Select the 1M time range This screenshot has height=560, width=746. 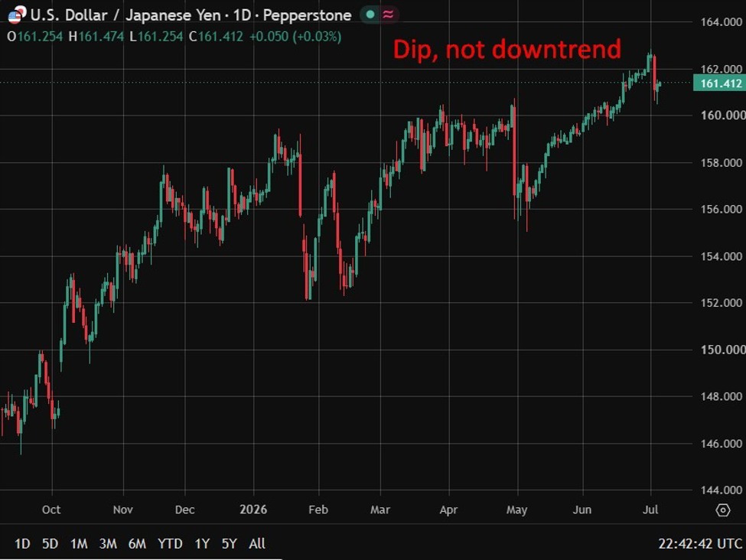(x=79, y=543)
